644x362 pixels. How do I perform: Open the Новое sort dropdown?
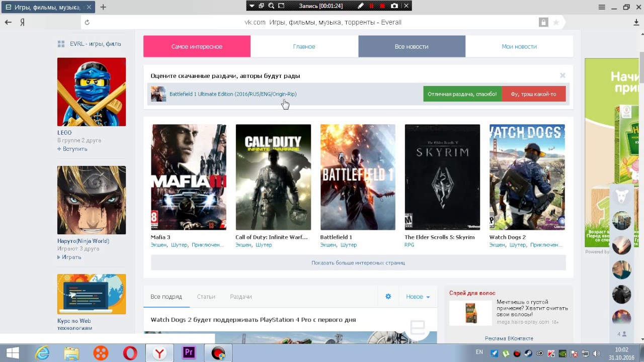pyautogui.click(x=418, y=297)
